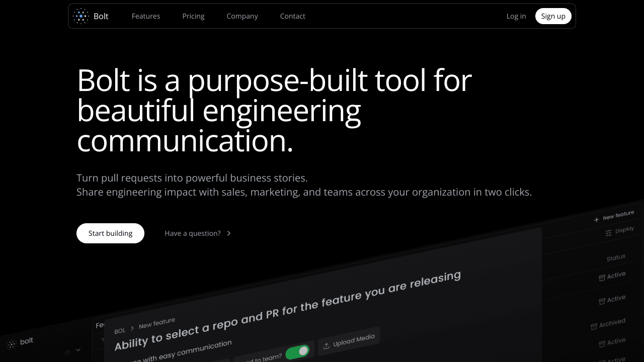Screen dimensions: 644x362
Task: Toggle the green team switch off
Action: [x=297, y=352]
